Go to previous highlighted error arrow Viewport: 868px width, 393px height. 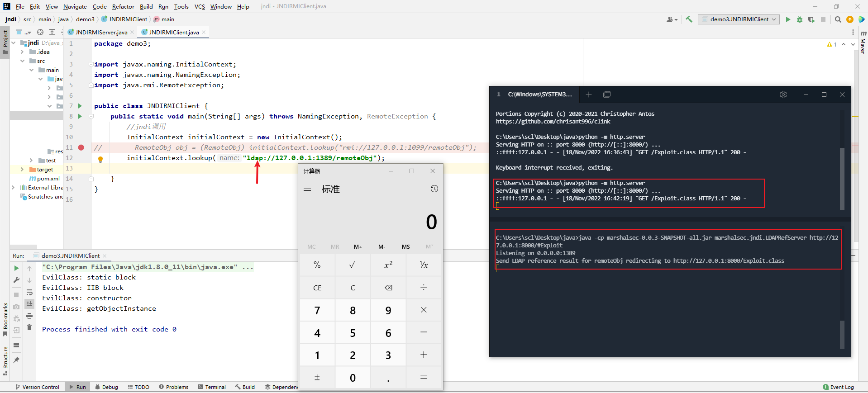tap(844, 44)
